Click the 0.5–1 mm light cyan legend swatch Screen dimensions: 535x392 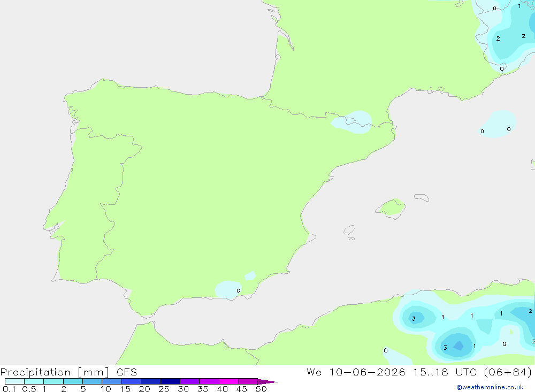34,381
